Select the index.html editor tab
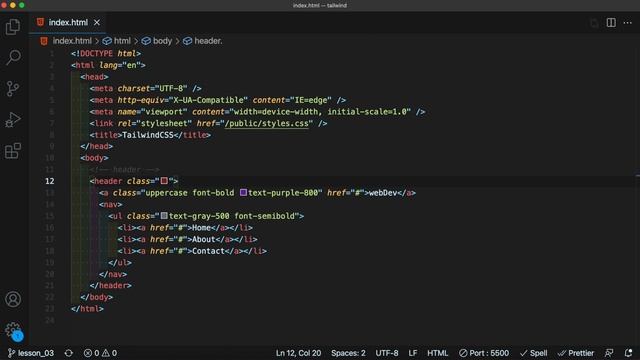This screenshot has width=640, height=360. (x=68, y=22)
